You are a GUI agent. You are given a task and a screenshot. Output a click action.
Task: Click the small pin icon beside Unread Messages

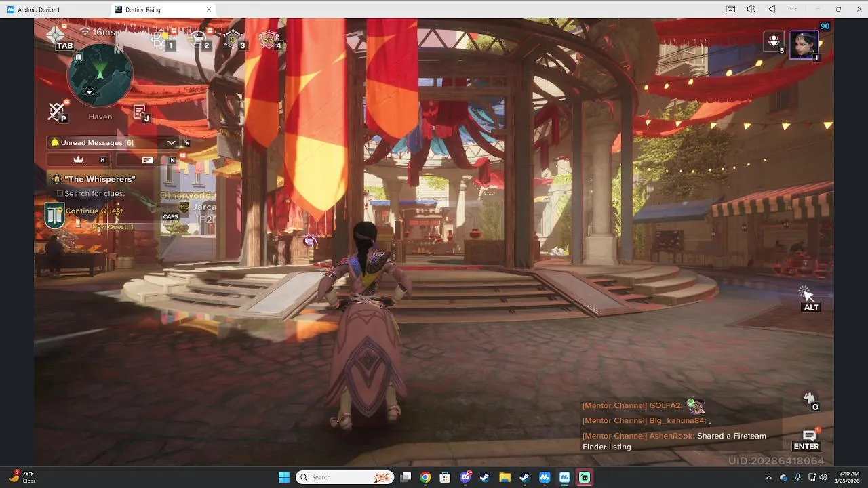(186, 143)
